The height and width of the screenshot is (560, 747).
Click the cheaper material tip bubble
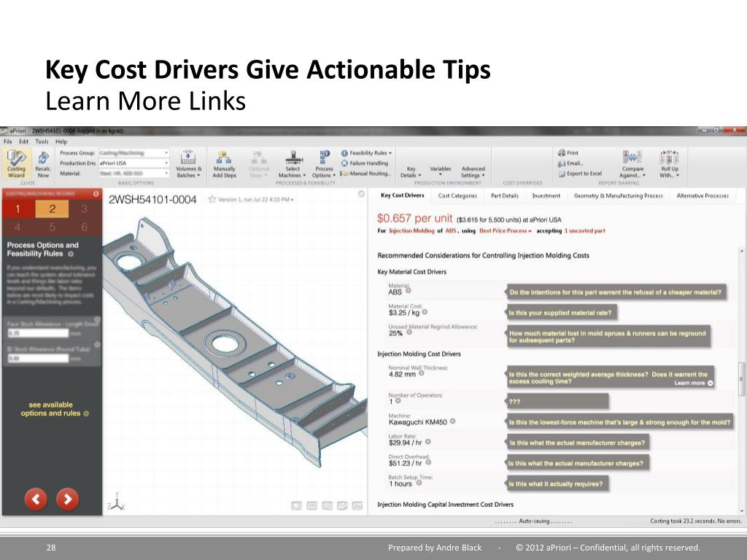pos(616,292)
